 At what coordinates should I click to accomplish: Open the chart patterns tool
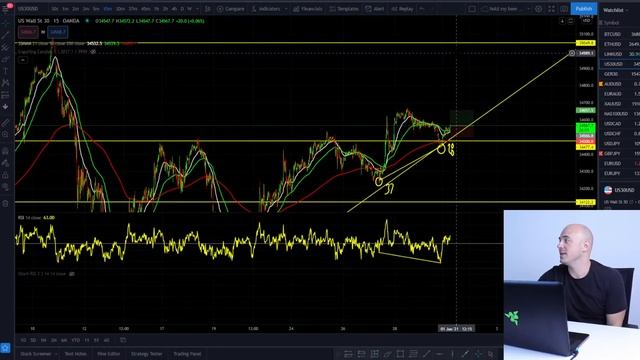click(x=5, y=83)
